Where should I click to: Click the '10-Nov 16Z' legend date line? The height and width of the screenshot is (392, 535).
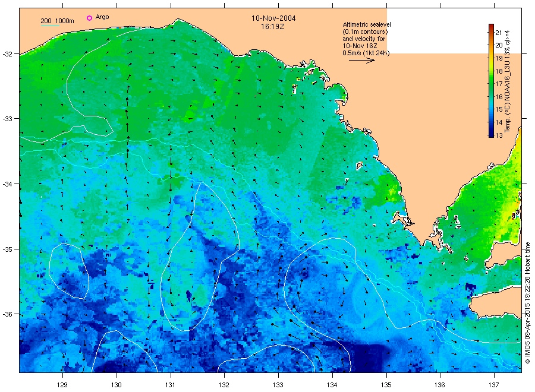click(360, 46)
